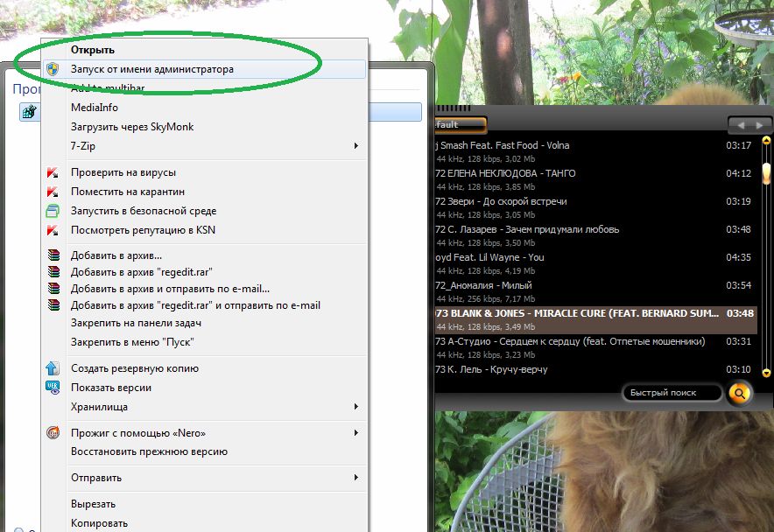Switch to the Default playlist tab
The image size is (774, 532).
pyautogui.click(x=459, y=125)
